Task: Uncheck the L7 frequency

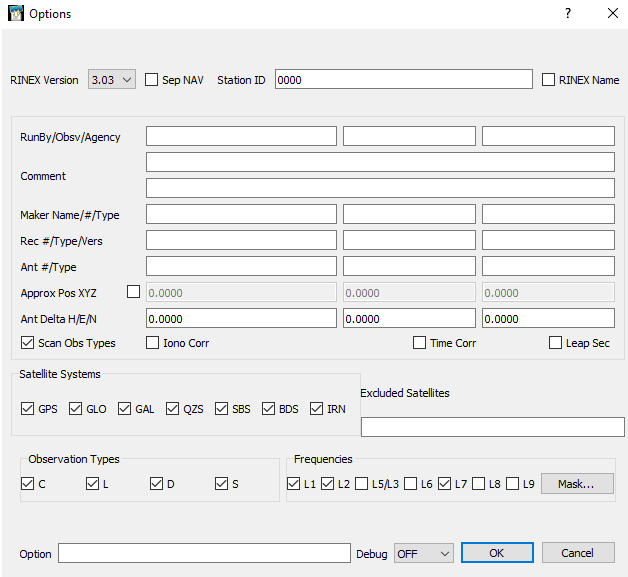Action: pyautogui.click(x=444, y=483)
